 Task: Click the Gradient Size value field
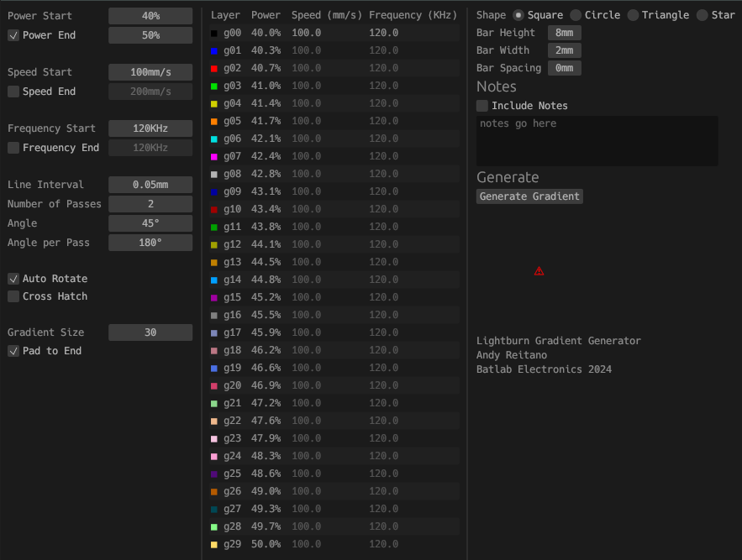pyautogui.click(x=150, y=332)
